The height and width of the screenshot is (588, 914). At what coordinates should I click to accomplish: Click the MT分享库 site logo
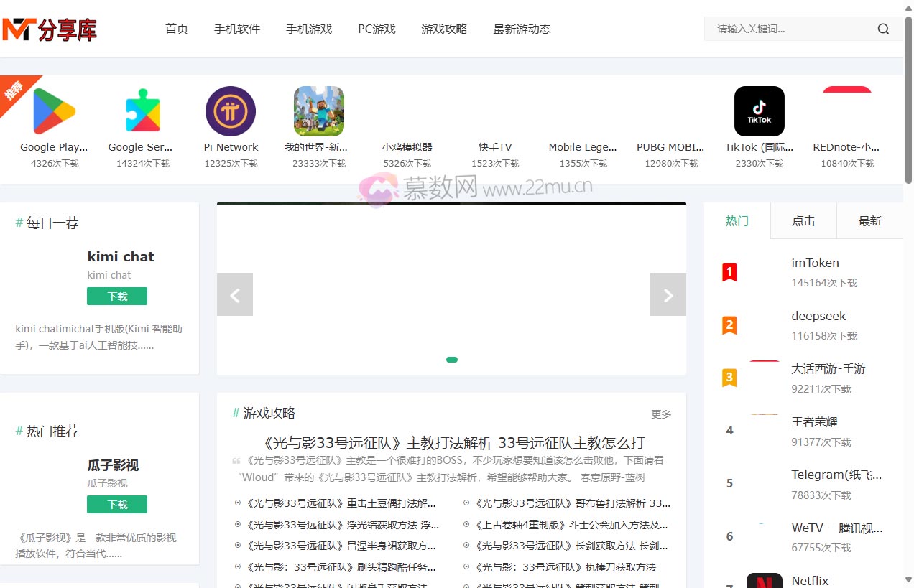[49, 29]
